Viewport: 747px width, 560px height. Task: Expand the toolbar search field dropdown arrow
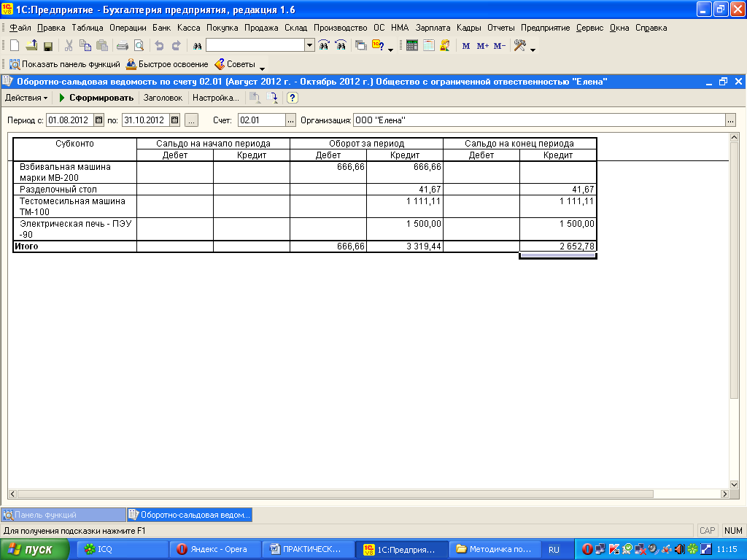click(309, 45)
